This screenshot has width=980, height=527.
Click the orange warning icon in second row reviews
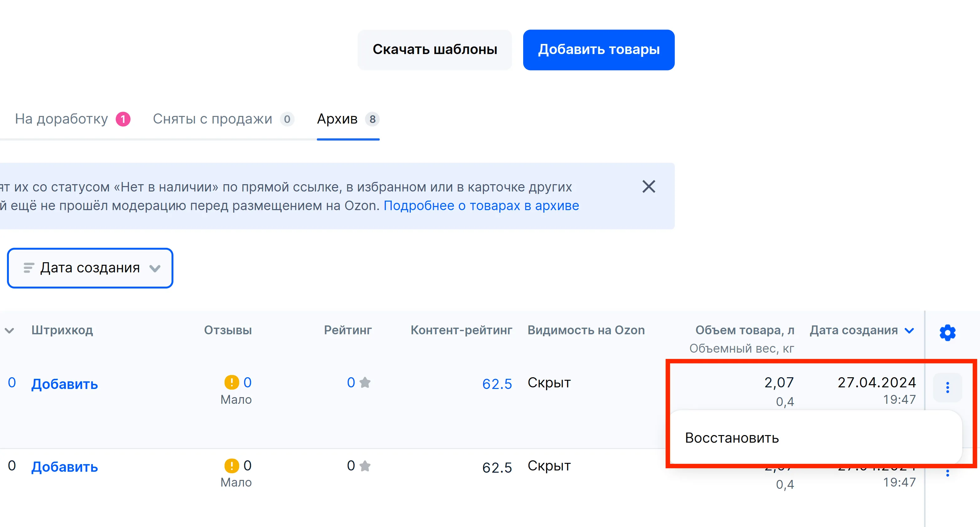(x=231, y=465)
